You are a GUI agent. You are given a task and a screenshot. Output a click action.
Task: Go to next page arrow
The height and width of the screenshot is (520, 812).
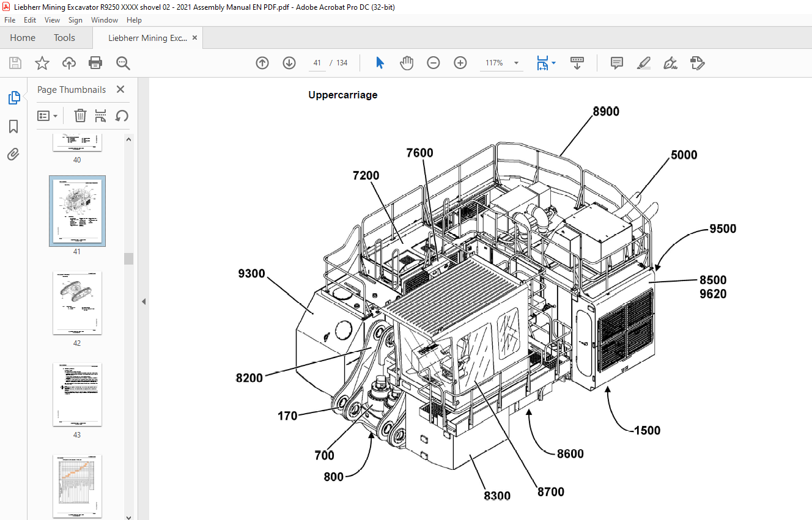(289, 63)
